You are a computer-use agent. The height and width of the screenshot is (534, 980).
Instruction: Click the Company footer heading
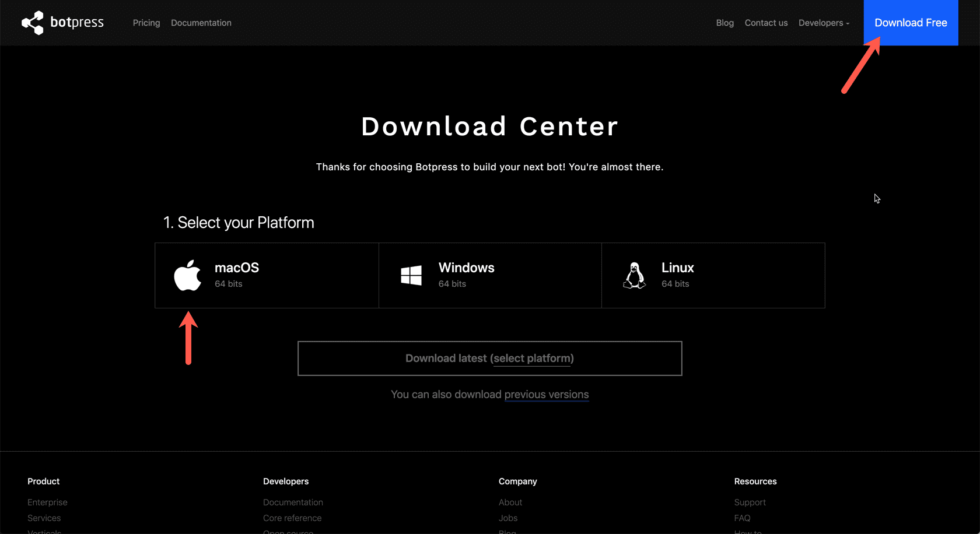point(518,482)
